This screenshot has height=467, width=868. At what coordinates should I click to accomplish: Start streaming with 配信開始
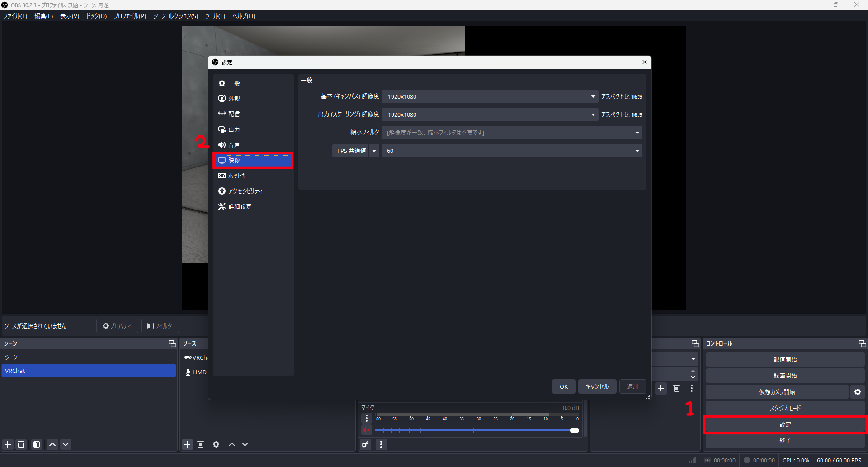coord(785,359)
